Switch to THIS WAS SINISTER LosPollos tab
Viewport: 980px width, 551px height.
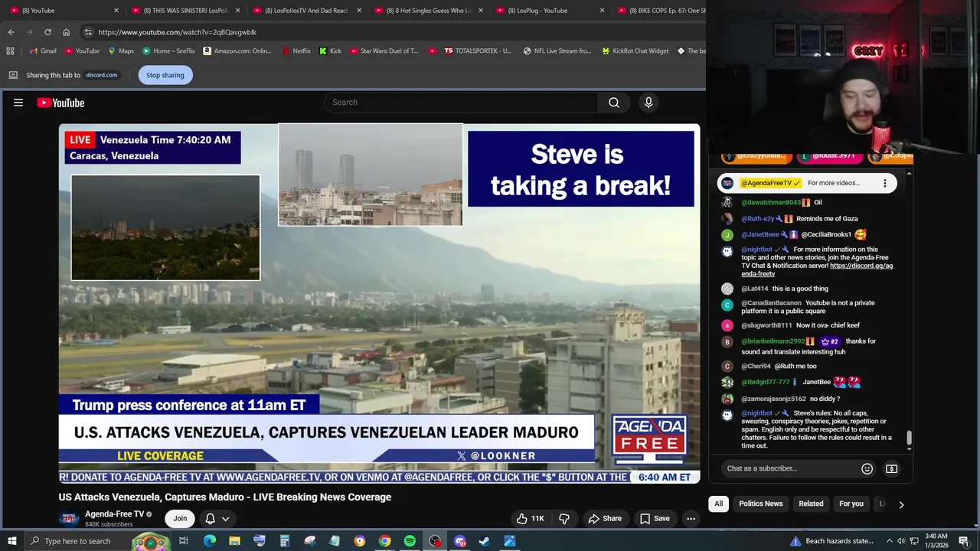pyautogui.click(x=185, y=11)
